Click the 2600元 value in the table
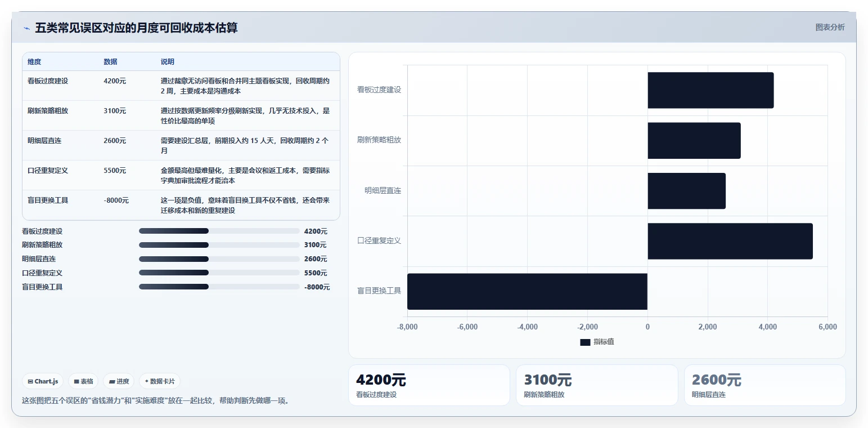868x428 pixels. click(x=115, y=141)
